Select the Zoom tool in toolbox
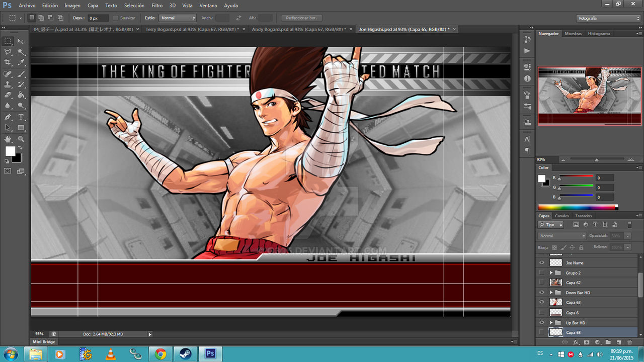The width and height of the screenshot is (644, 362). [21, 139]
